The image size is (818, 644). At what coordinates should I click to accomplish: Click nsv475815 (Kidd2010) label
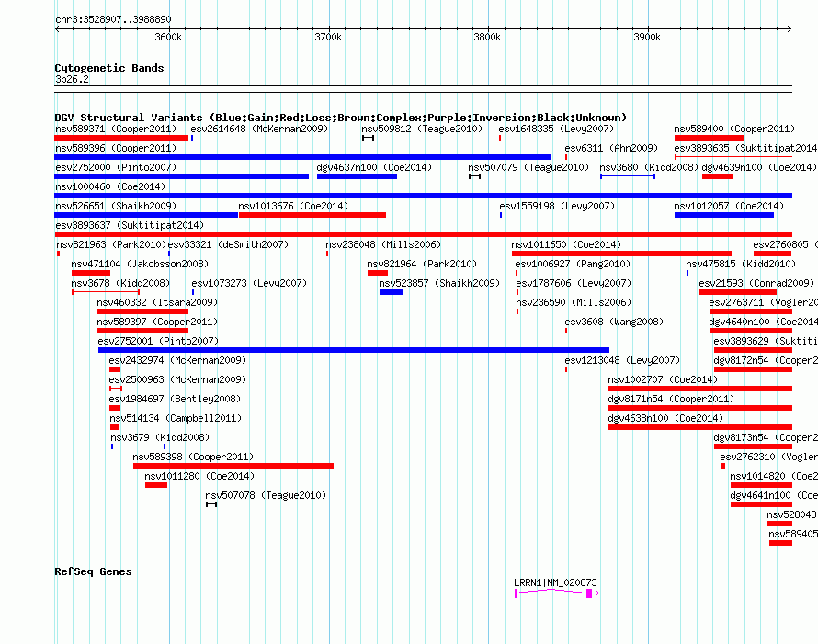[741, 264]
